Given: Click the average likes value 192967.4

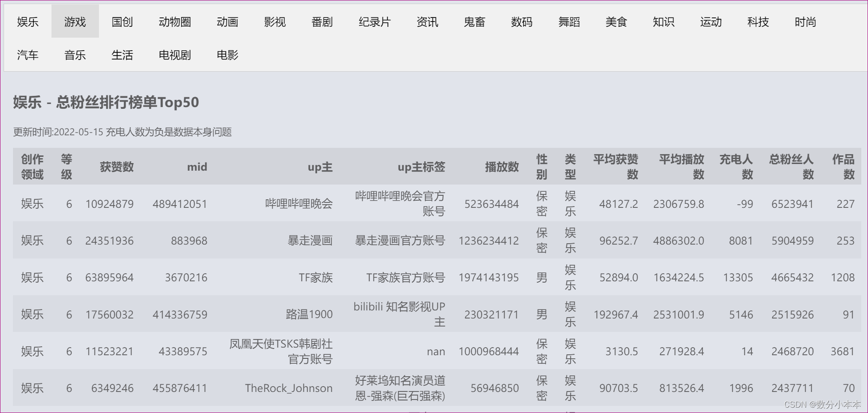Looking at the screenshot, I should 616,314.
